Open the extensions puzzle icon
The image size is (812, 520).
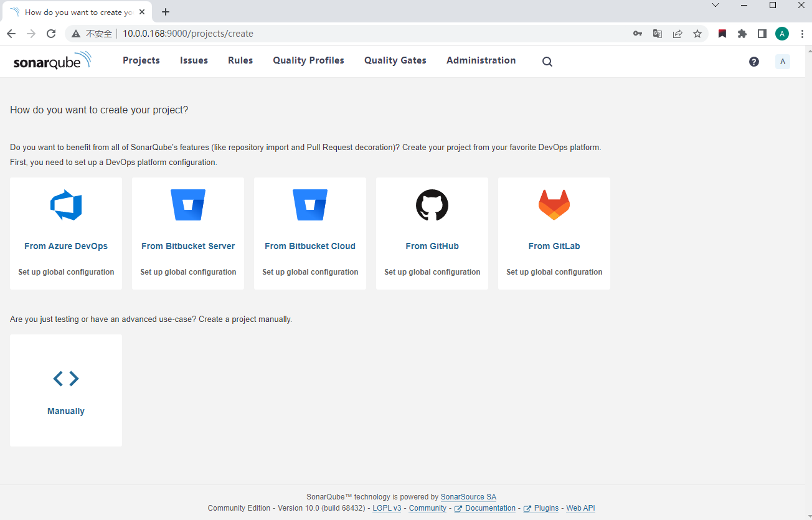click(x=742, y=34)
